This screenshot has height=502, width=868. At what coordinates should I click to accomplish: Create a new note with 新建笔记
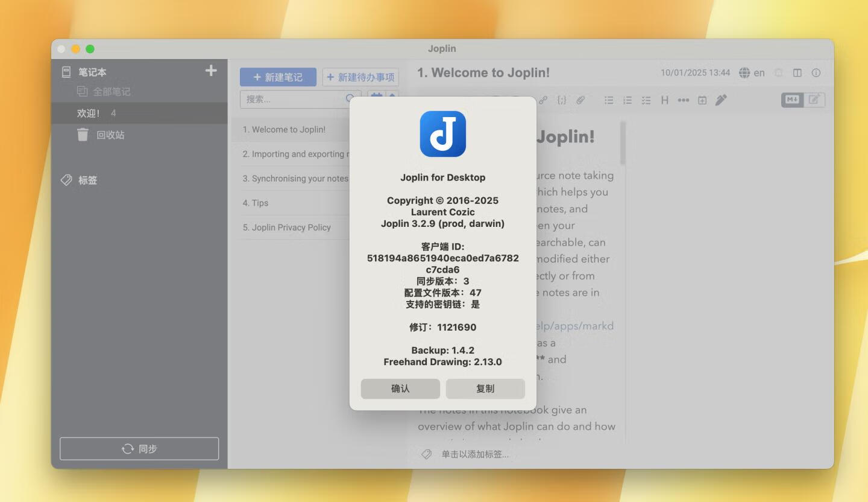278,77
